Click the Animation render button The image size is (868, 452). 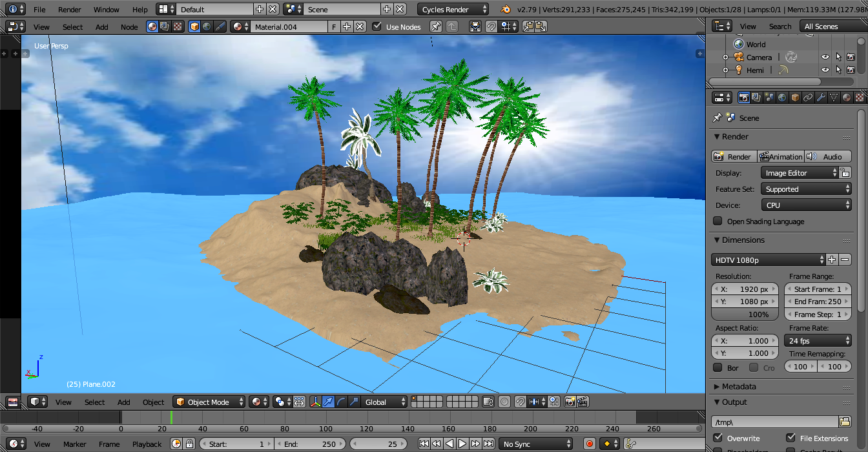pos(781,156)
